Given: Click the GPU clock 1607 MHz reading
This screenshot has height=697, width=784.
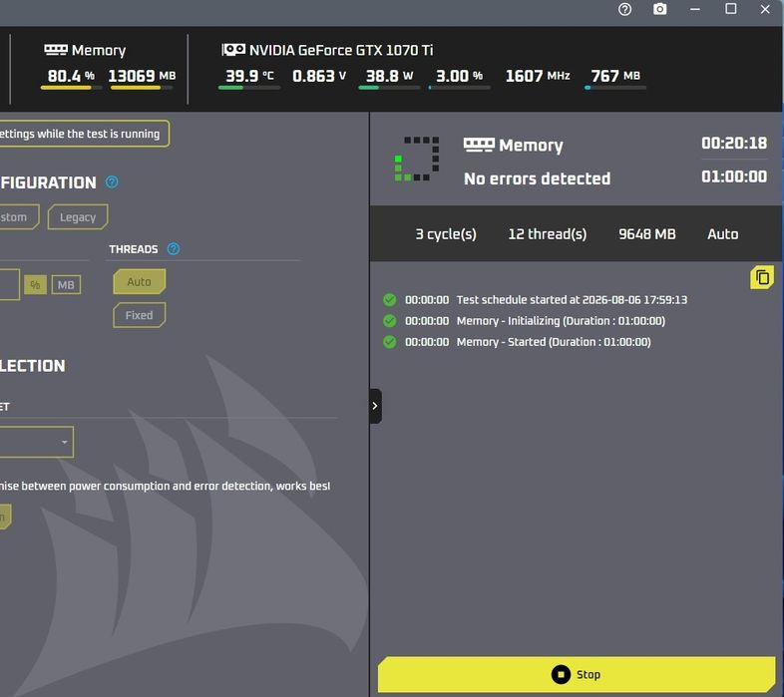Looking at the screenshot, I should 538,76.
